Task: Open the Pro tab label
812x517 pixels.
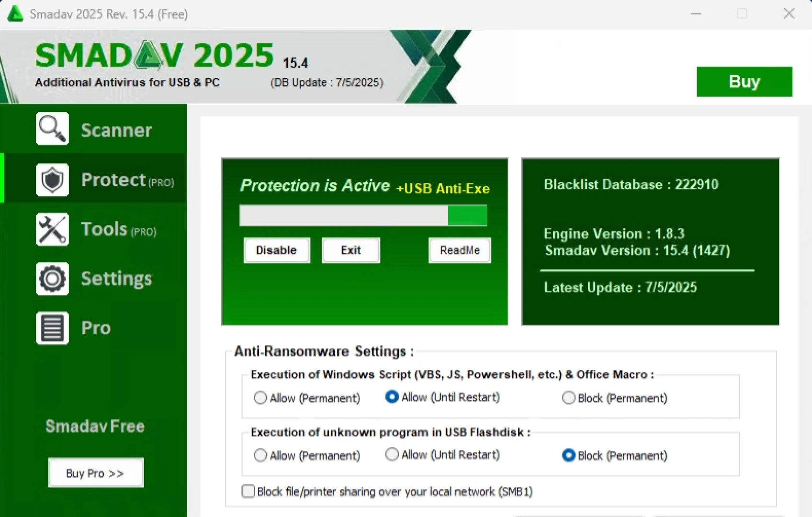Action: (96, 328)
